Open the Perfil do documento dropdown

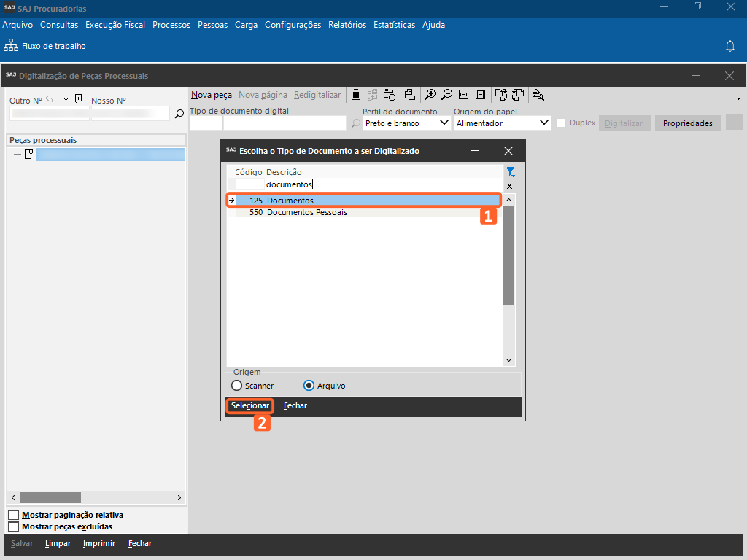pyautogui.click(x=445, y=123)
